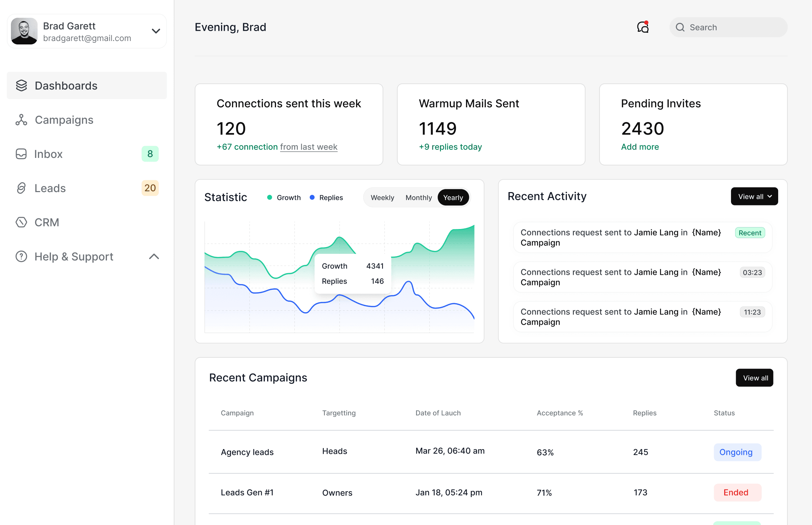Collapse the Help & Support section
The height and width of the screenshot is (525, 812).
(154, 256)
